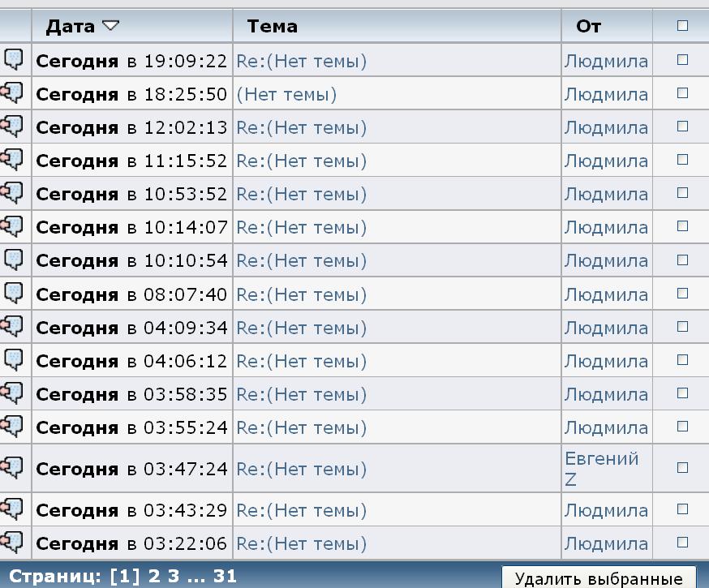Jump to last page 31
Image resolution: width=709 pixels, height=588 pixels.
tap(226, 577)
